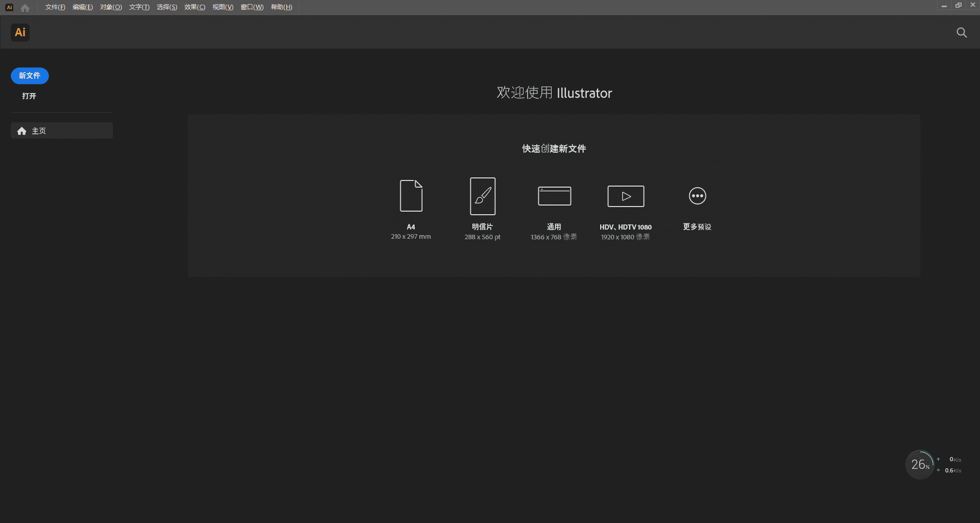980x523 pixels.
Task: Click the 打开 button
Action: click(29, 96)
